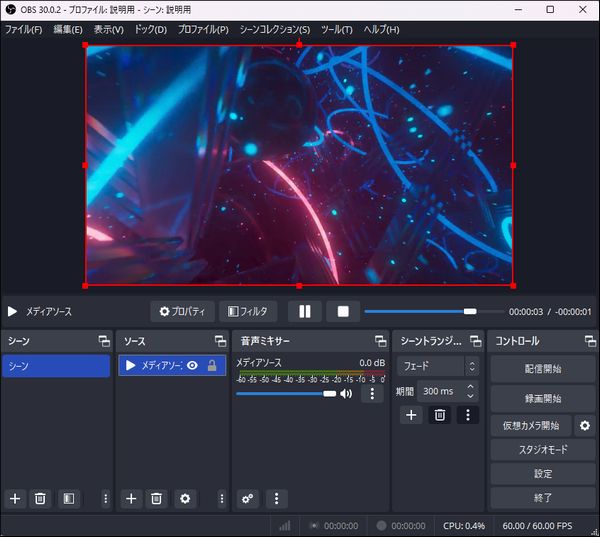Screen dimensions: 600x537
Task: Click the 0.0 dB volume readout
Action: point(372,362)
